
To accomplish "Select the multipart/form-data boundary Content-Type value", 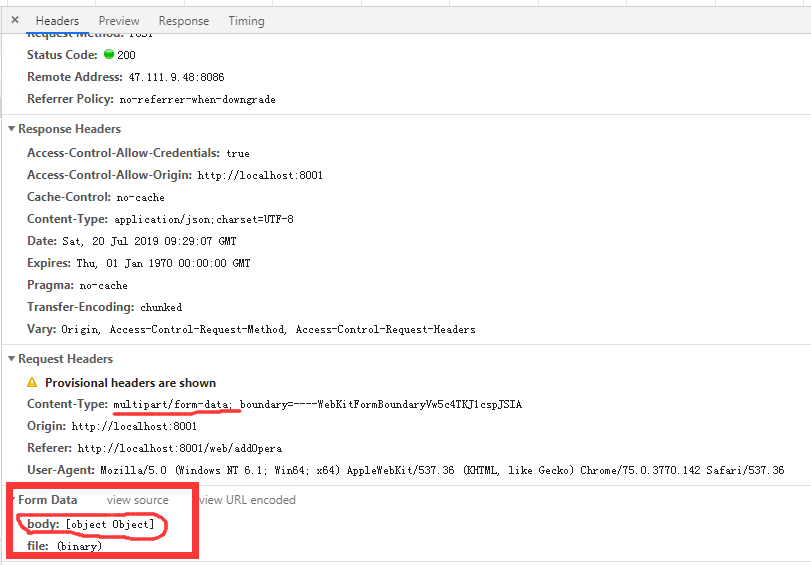I will pos(318,405).
